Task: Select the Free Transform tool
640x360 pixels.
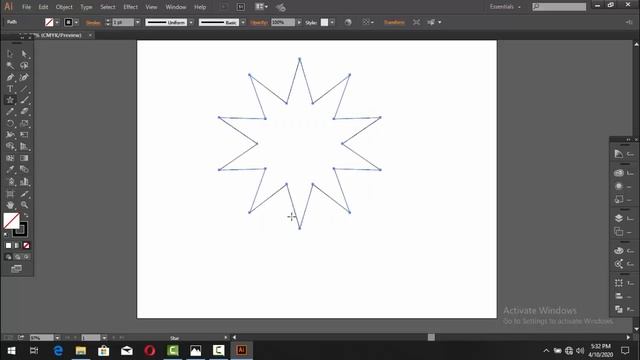Action: tap(24, 135)
